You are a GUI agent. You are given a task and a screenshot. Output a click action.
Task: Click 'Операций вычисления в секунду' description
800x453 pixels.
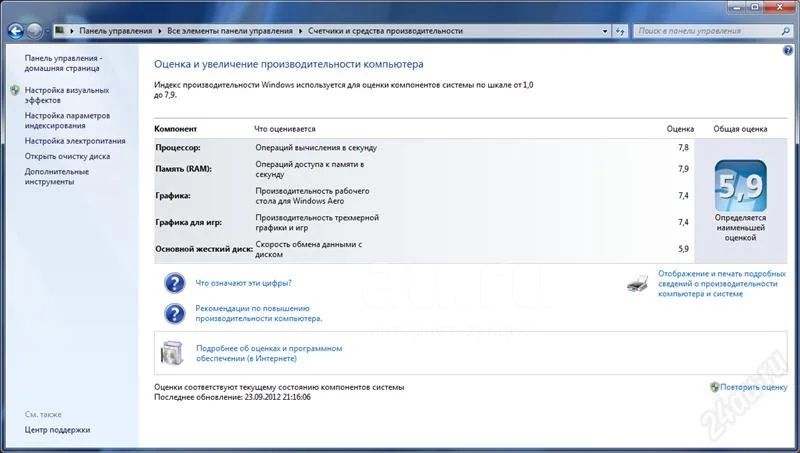click(316, 147)
